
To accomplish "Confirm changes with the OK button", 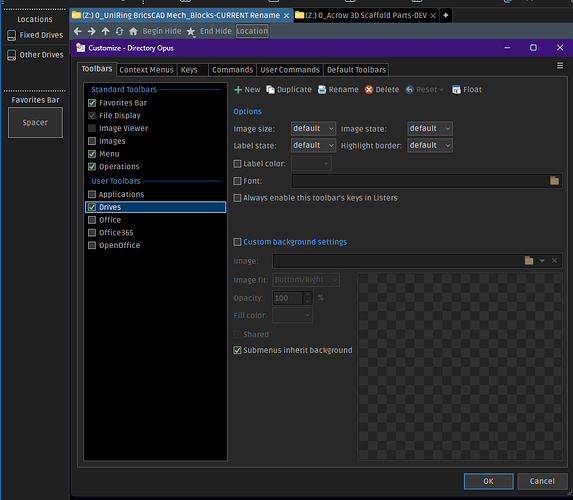I will 489,481.
